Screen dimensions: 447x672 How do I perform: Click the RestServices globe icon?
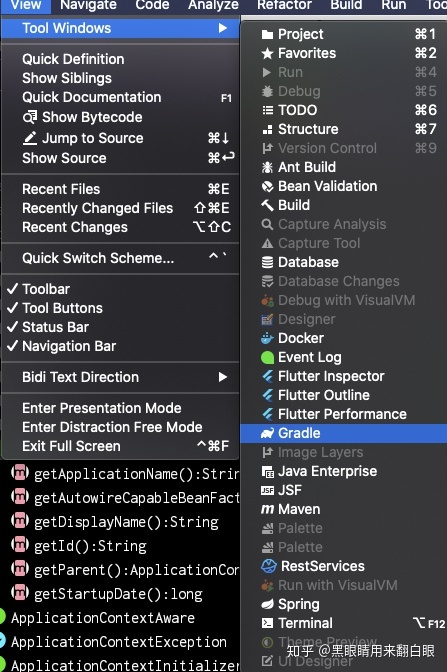click(x=269, y=566)
